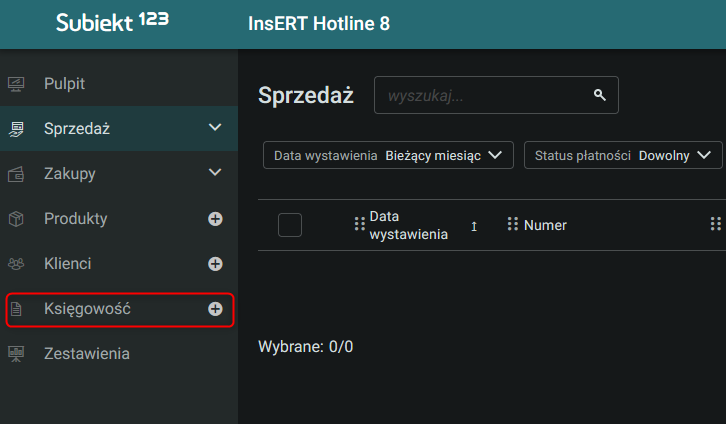Viewport: 726px width, 424px height.
Task: Expand the Sprzedaż menu chevron
Action: pyautogui.click(x=215, y=127)
